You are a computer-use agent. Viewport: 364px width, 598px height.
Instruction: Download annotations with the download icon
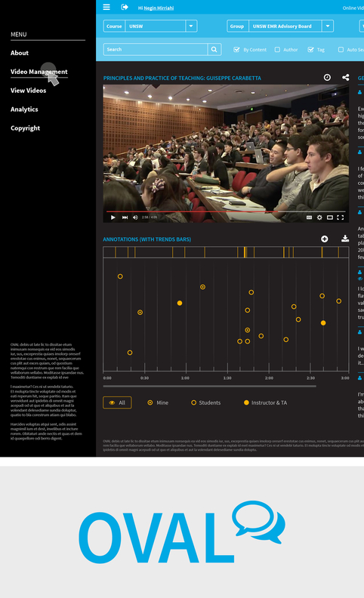tap(345, 239)
